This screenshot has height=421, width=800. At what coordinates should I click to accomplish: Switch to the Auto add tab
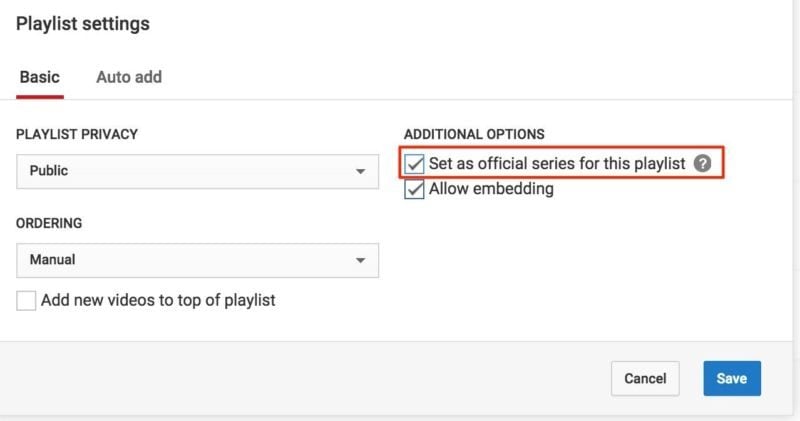pos(129,77)
